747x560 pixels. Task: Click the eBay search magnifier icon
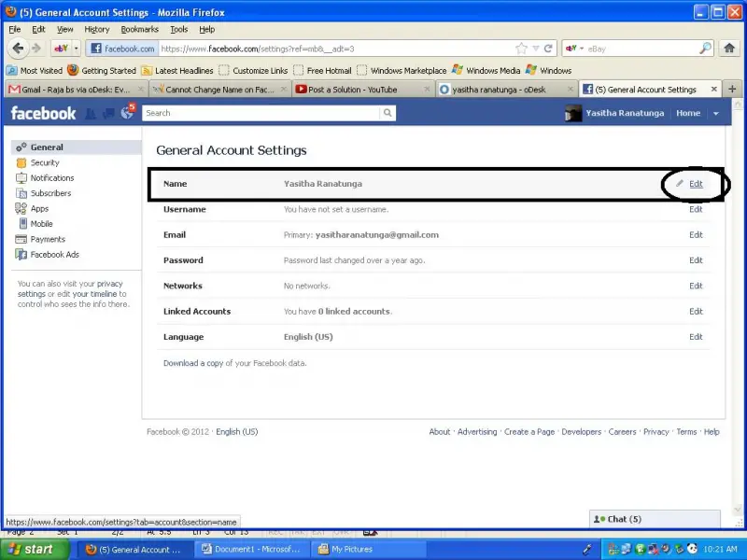pos(705,49)
